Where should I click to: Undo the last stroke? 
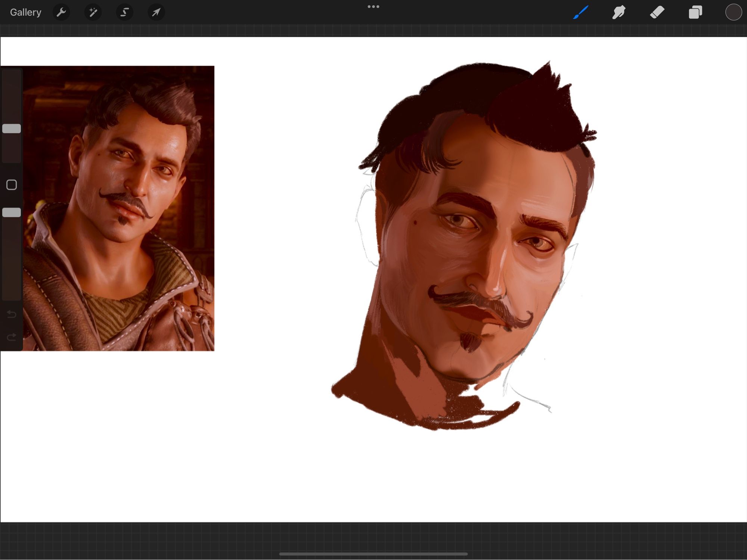(12, 314)
